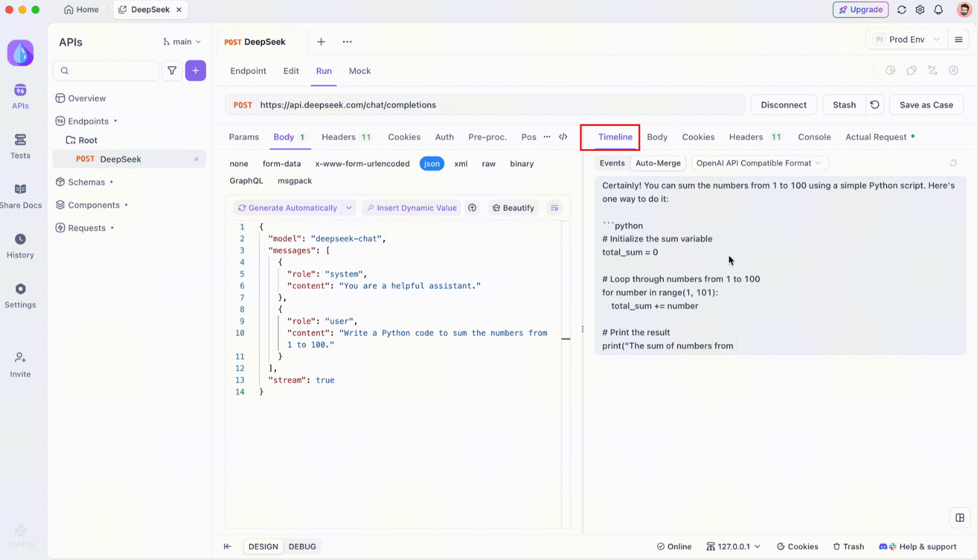Click the purple plus add button

tap(196, 71)
